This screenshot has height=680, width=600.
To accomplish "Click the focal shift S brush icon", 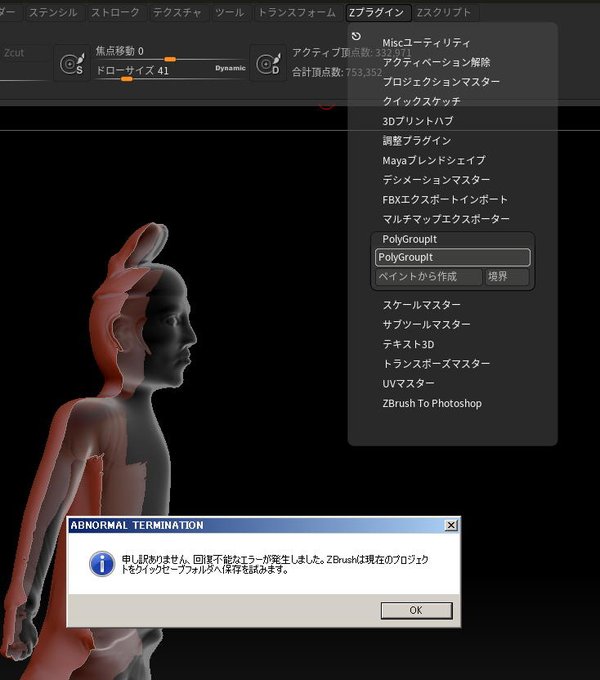I will click(x=72, y=64).
